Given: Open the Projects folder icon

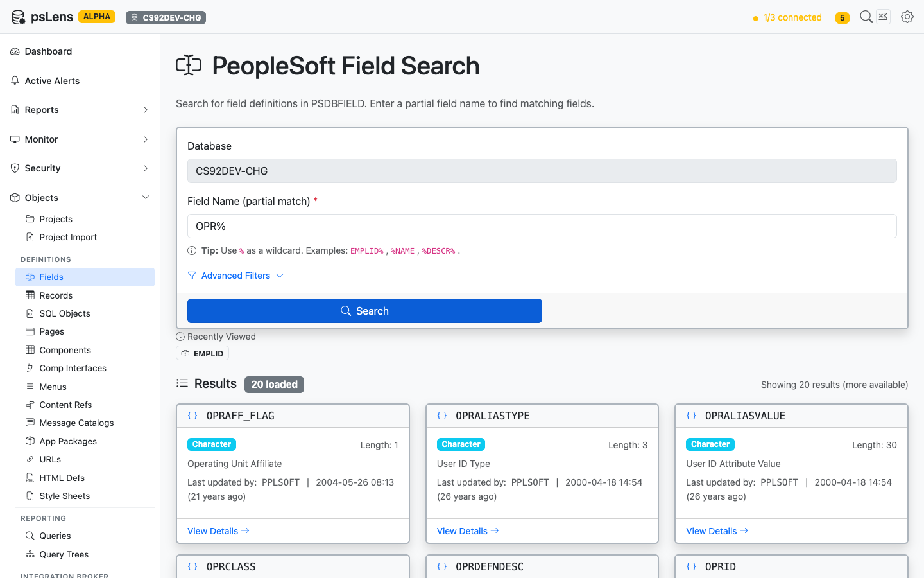Looking at the screenshot, I should click(x=30, y=219).
